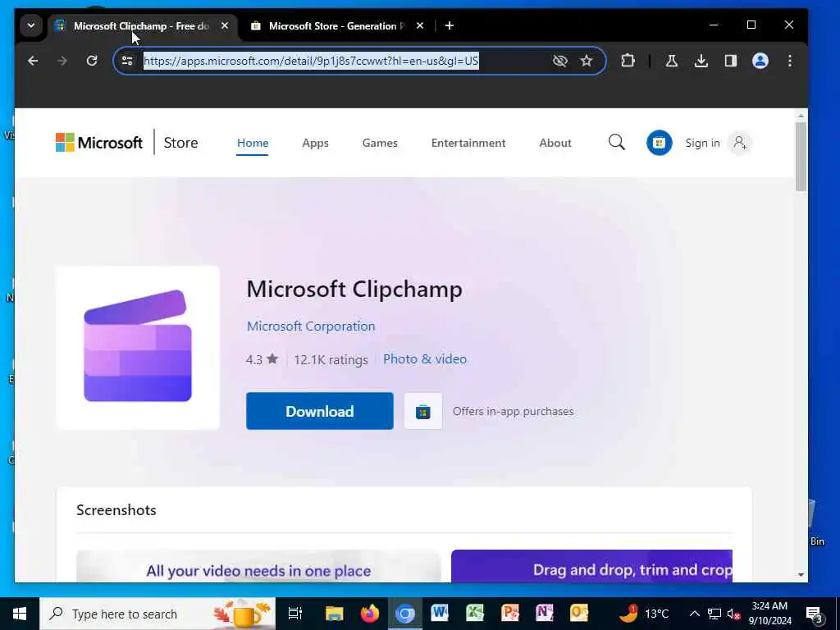Click the crossed-out eye tracking icon
The height and width of the screenshot is (630, 840).
559,61
